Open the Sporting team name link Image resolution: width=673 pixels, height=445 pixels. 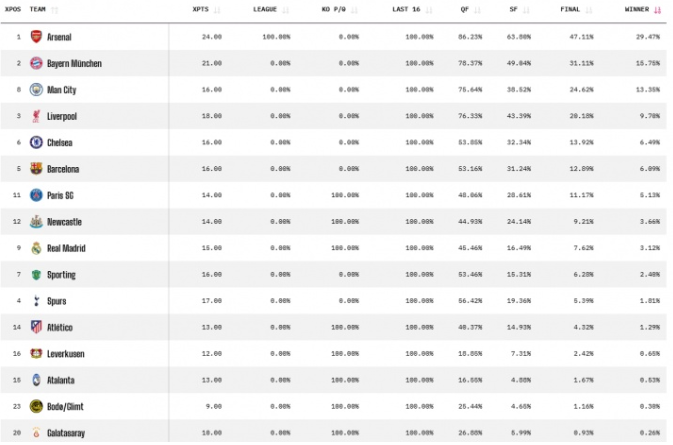click(61, 275)
